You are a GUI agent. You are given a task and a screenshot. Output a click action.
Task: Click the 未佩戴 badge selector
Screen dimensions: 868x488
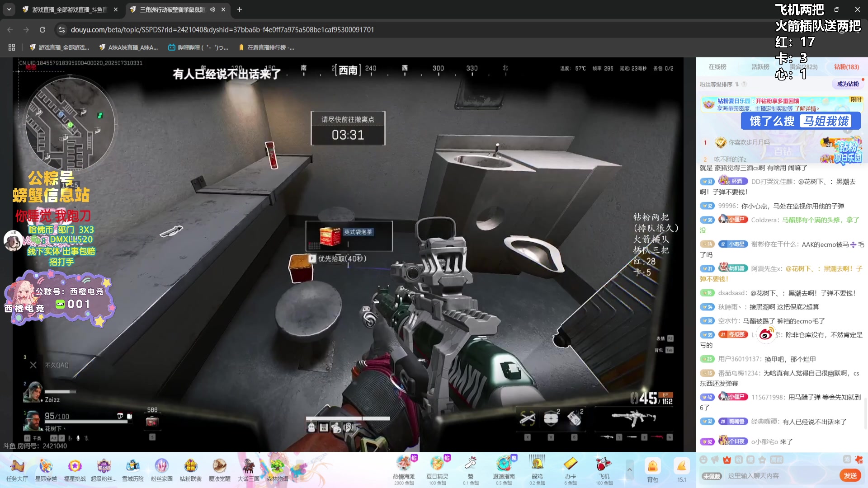pos(712,476)
